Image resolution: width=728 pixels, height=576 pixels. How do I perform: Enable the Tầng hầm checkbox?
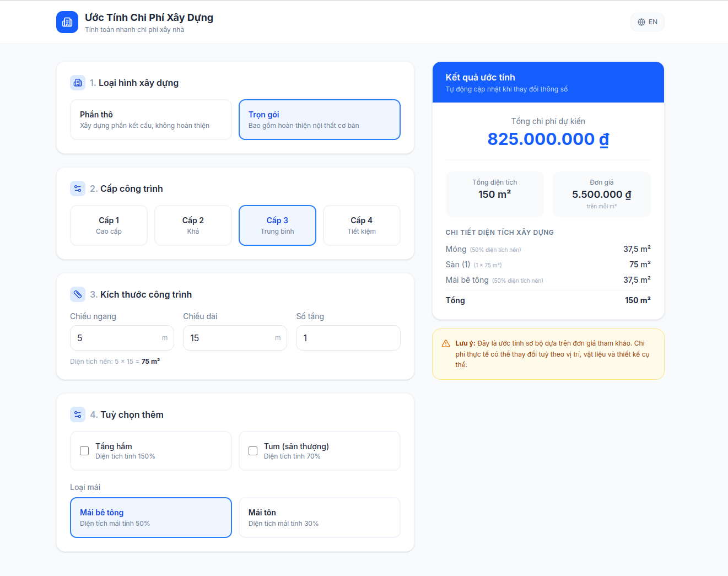tap(84, 451)
